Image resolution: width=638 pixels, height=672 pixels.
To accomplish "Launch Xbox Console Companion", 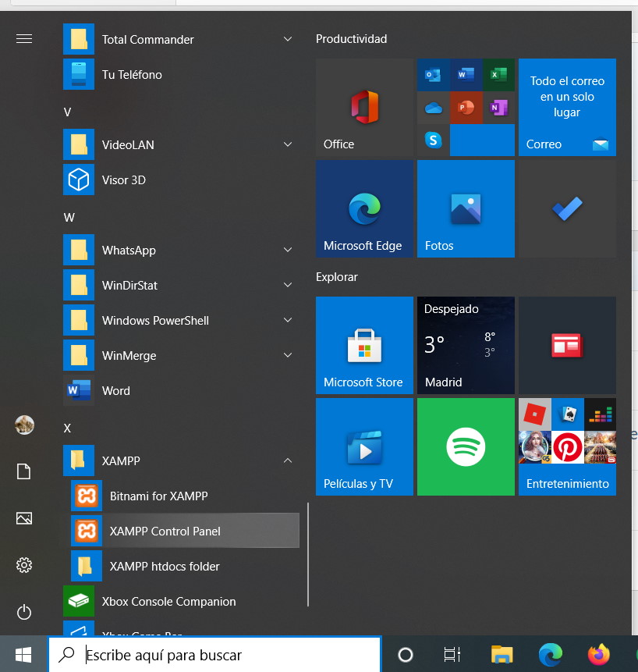I will pyautogui.click(x=181, y=601).
